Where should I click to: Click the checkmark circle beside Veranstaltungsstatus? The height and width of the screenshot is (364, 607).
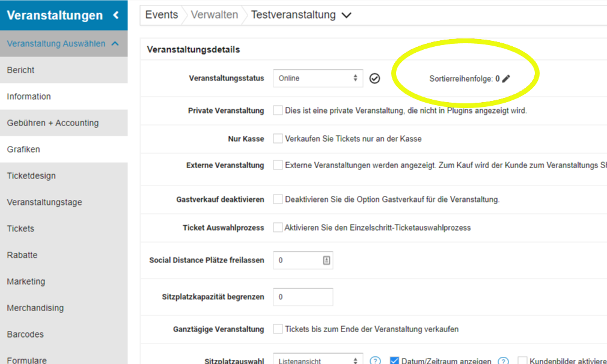point(374,79)
